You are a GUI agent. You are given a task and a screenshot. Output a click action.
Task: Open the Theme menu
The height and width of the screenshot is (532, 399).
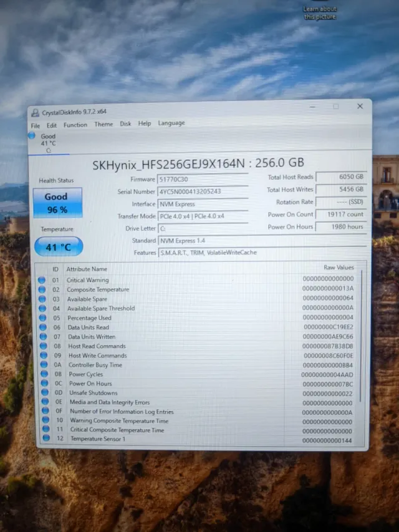point(103,124)
